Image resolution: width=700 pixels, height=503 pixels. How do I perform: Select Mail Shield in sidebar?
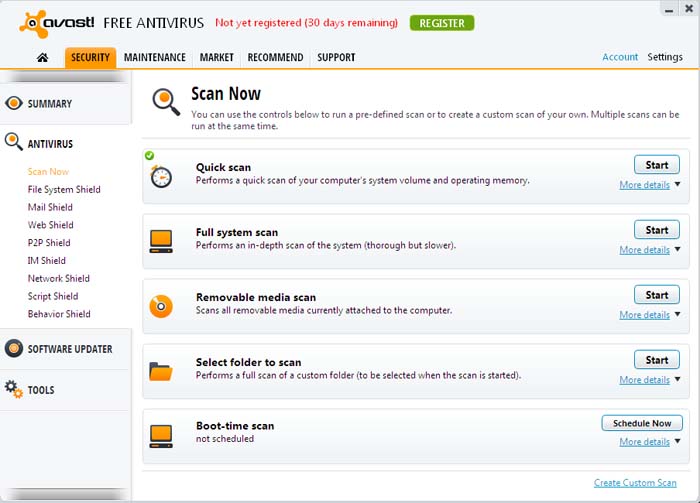pyautogui.click(x=50, y=208)
